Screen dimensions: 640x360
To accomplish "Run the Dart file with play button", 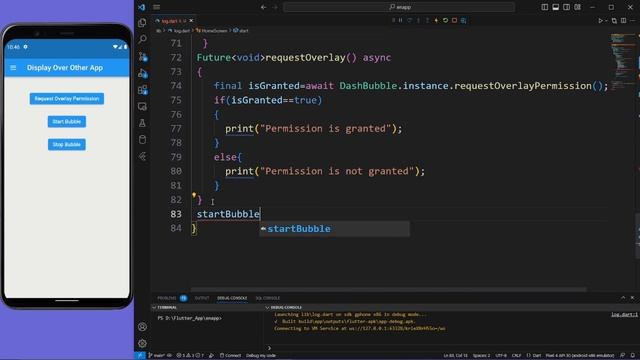I will click(600, 20).
